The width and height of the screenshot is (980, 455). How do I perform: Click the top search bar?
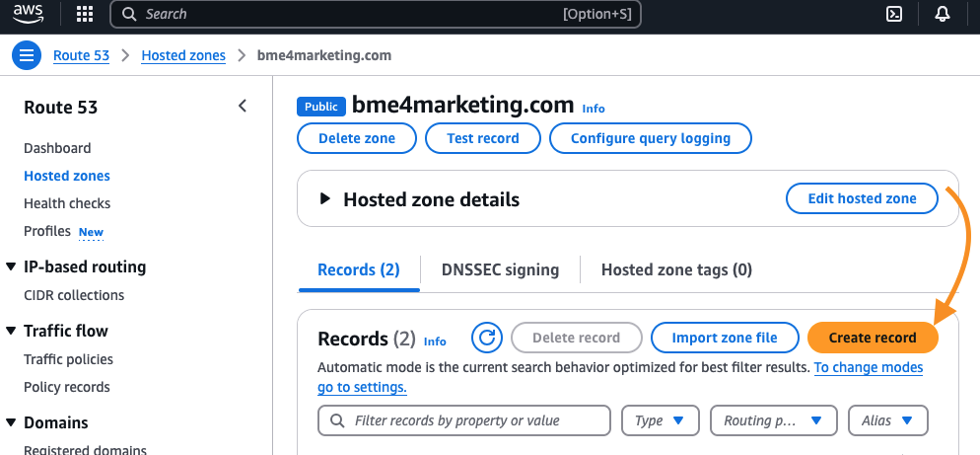click(x=376, y=14)
